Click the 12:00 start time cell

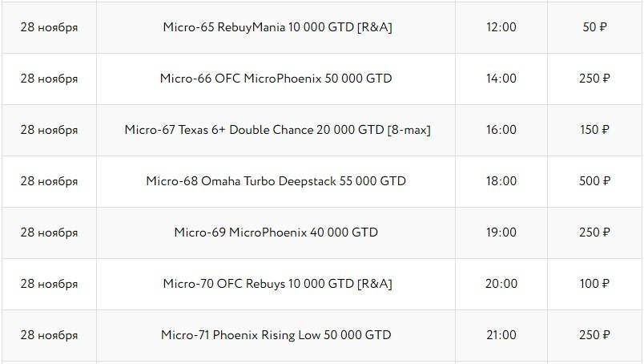tap(501, 27)
